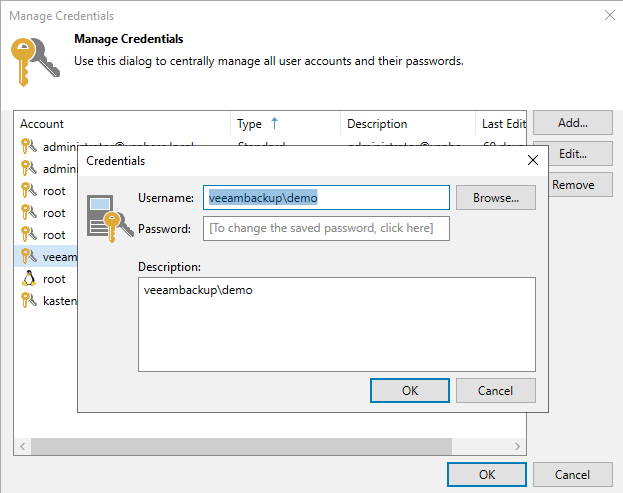The height and width of the screenshot is (493, 623).
Task: Click the horizontal scrollbar right arrow
Action: point(518,446)
